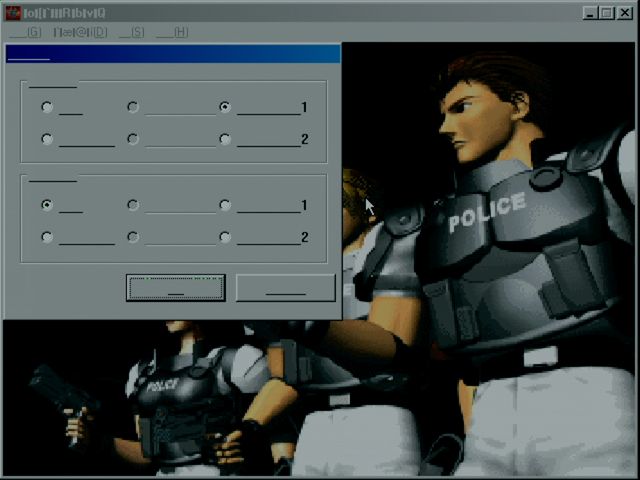Image resolution: width=640 pixels, height=480 pixels.
Task: Open the menu labeled (S)
Action: coord(132,32)
